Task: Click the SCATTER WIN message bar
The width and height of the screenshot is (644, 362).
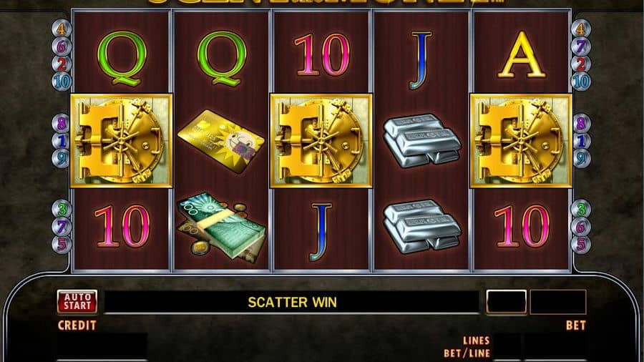Action: pyautogui.click(x=292, y=303)
